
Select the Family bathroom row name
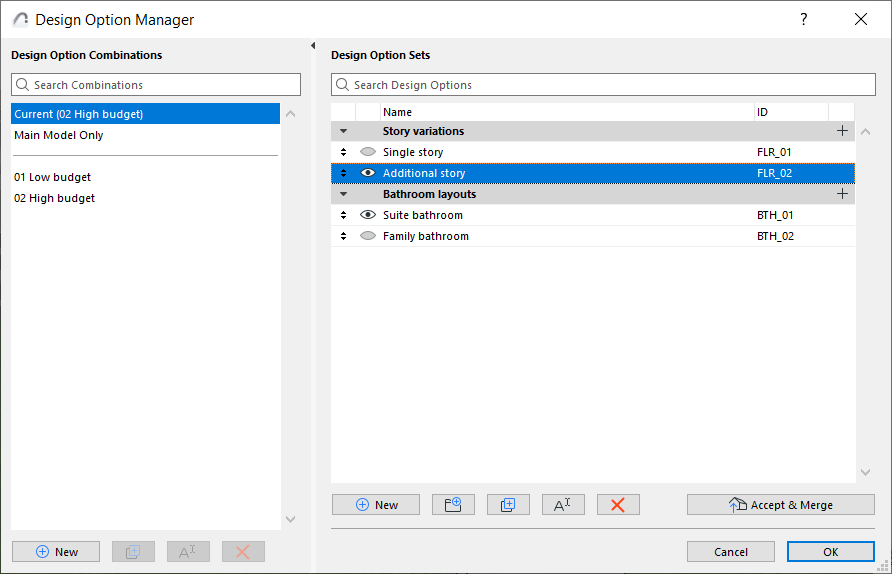click(x=426, y=236)
